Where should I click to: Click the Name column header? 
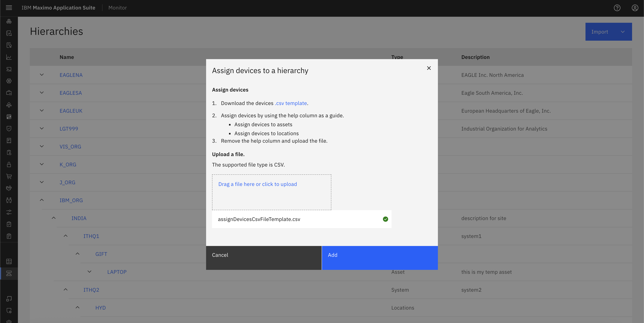click(67, 57)
